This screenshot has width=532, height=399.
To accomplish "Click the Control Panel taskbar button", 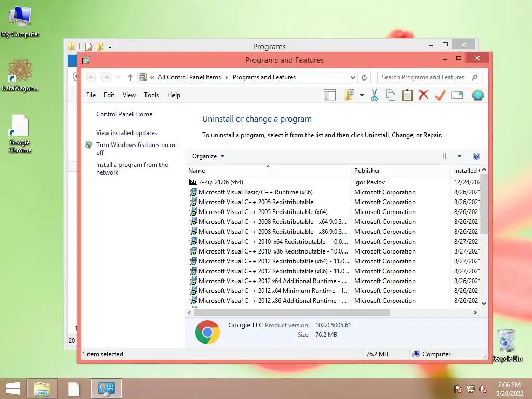I will (x=106, y=389).
